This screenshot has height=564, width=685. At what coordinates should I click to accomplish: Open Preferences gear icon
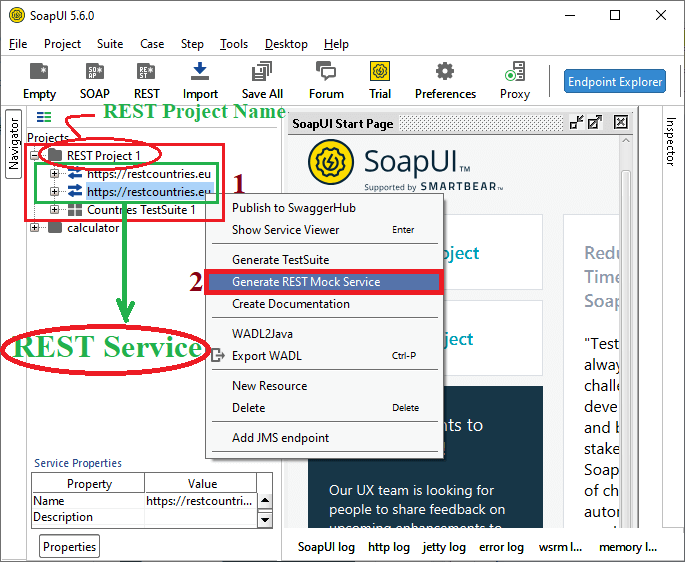click(445, 81)
